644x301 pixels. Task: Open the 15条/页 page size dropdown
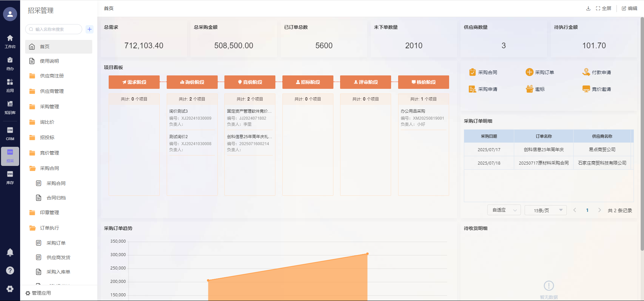click(545, 210)
